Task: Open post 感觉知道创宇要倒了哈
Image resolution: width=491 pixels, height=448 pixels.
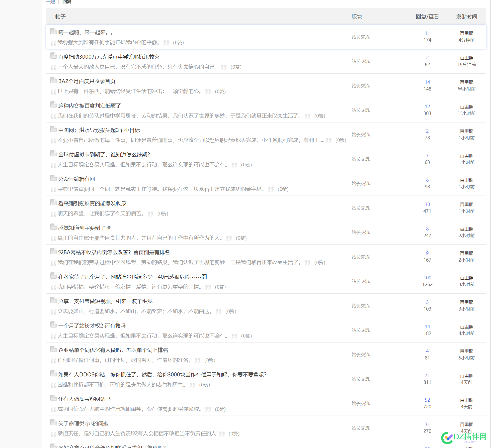Action: pyautogui.click(x=84, y=228)
